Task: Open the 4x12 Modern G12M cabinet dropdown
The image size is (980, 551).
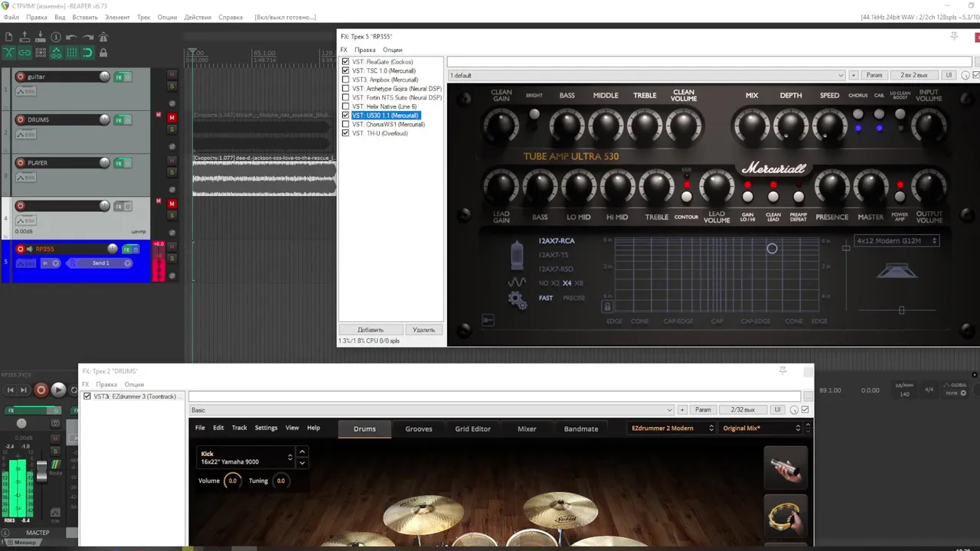Action: click(x=897, y=240)
